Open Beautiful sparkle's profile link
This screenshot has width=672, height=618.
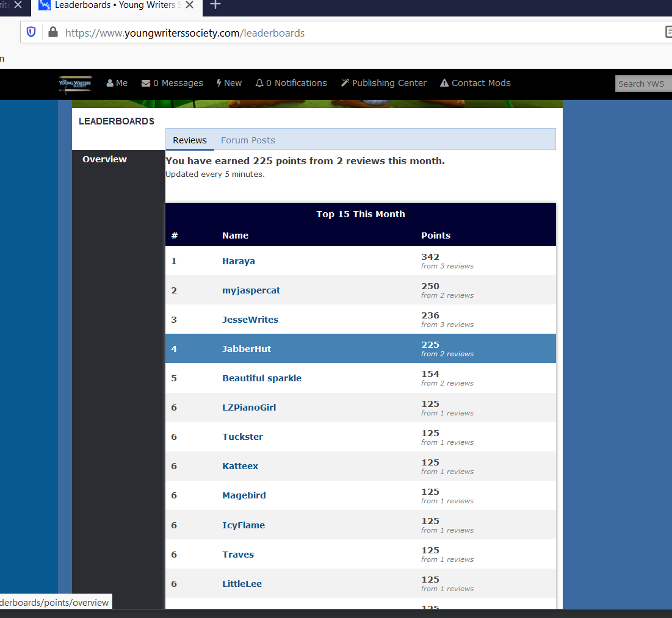click(x=262, y=378)
